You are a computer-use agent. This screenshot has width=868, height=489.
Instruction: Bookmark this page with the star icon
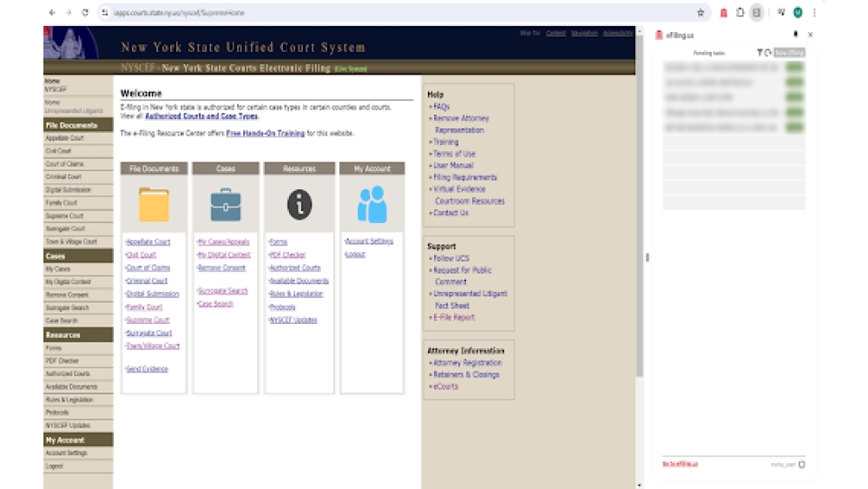[x=700, y=12]
